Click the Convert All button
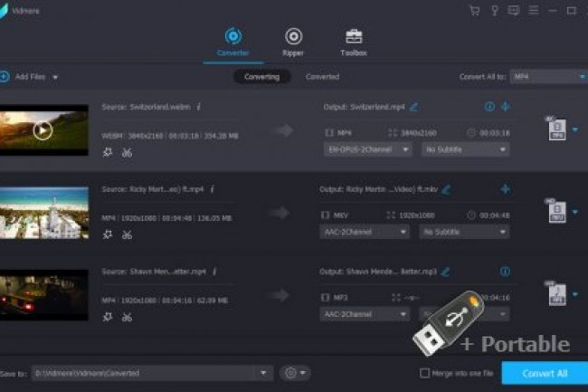The width and height of the screenshot is (588, 392). click(545, 373)
